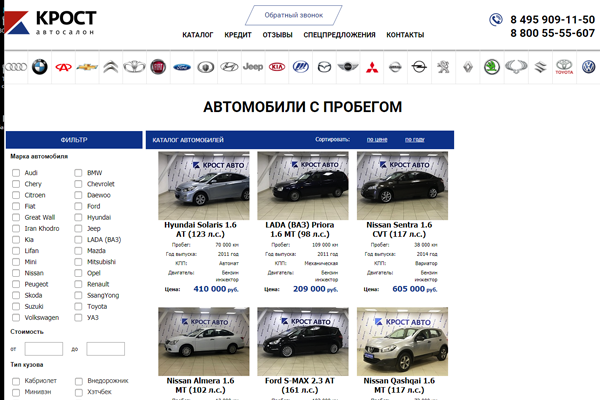Click the green Skoda logo

491,67
